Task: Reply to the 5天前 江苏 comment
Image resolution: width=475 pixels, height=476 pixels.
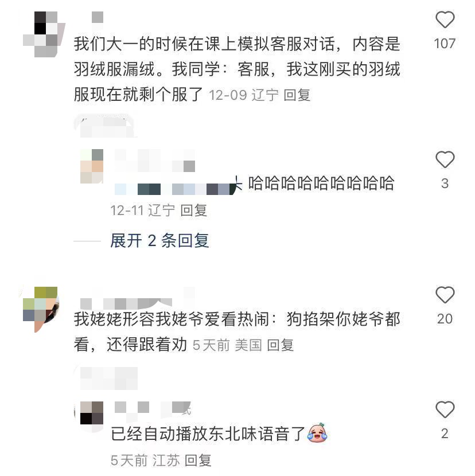Action: 198,461
